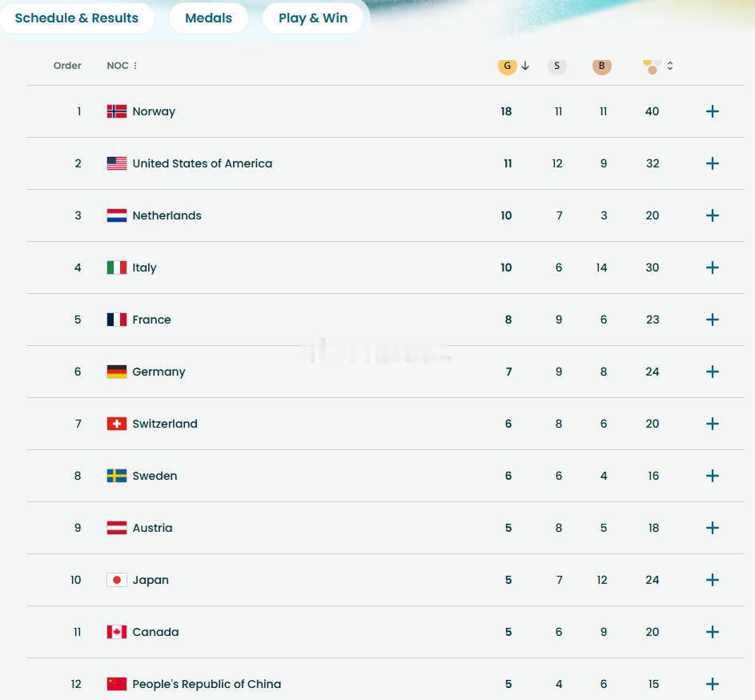Open the NOC column options menu

point(135,66)
